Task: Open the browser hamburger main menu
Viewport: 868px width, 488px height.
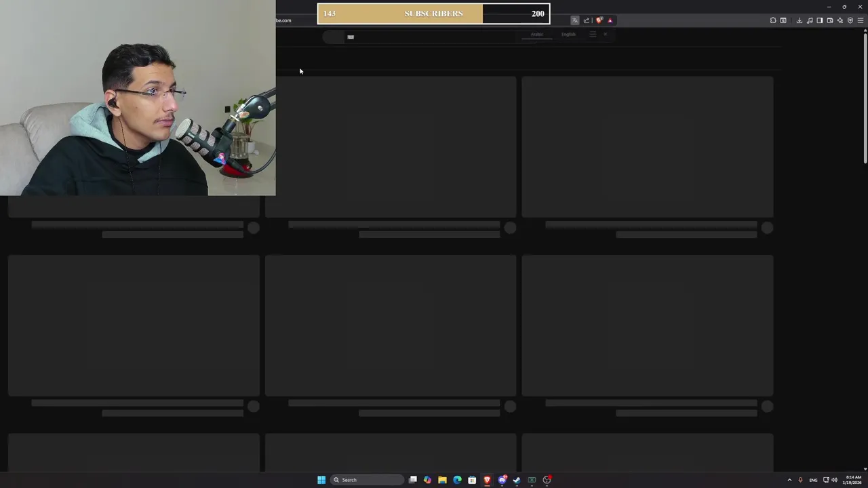Action: [x=861, y=20]
